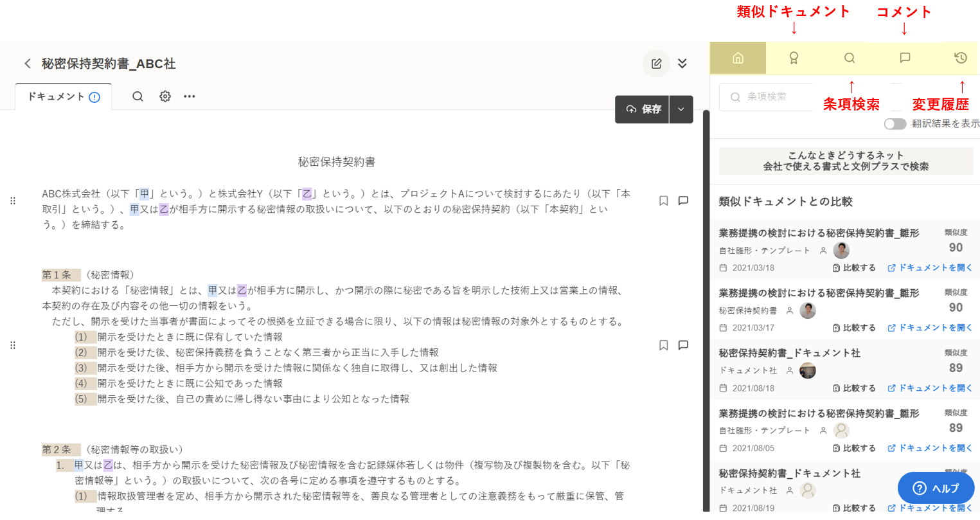Open the three-dot more options menu
980x520 pixels.
(x=189, y=96)
